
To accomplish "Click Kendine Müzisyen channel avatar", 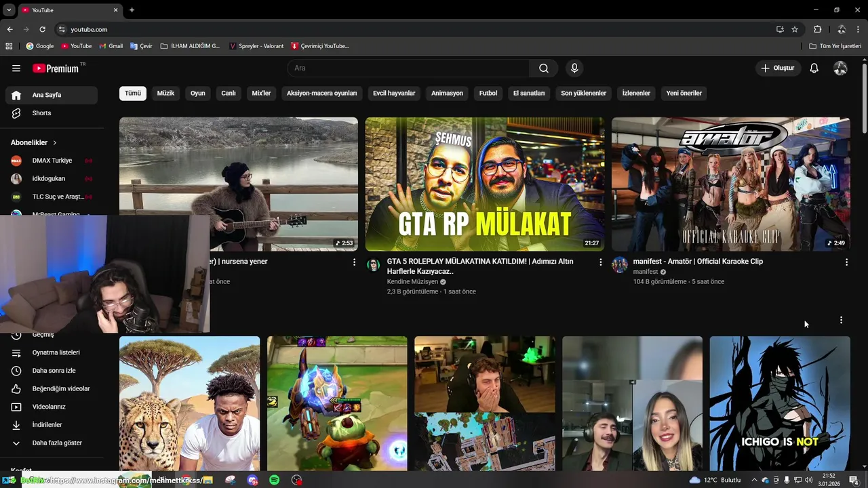I will 373,264.
